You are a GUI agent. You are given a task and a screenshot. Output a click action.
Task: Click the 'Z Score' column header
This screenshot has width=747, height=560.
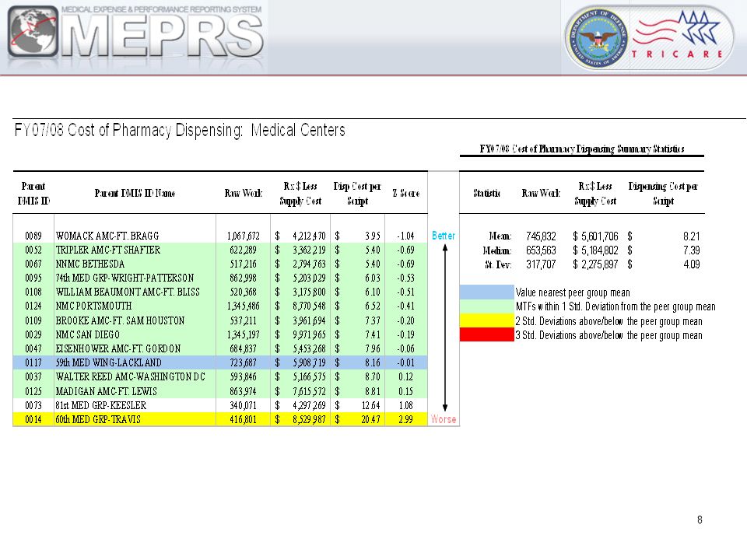406,193
